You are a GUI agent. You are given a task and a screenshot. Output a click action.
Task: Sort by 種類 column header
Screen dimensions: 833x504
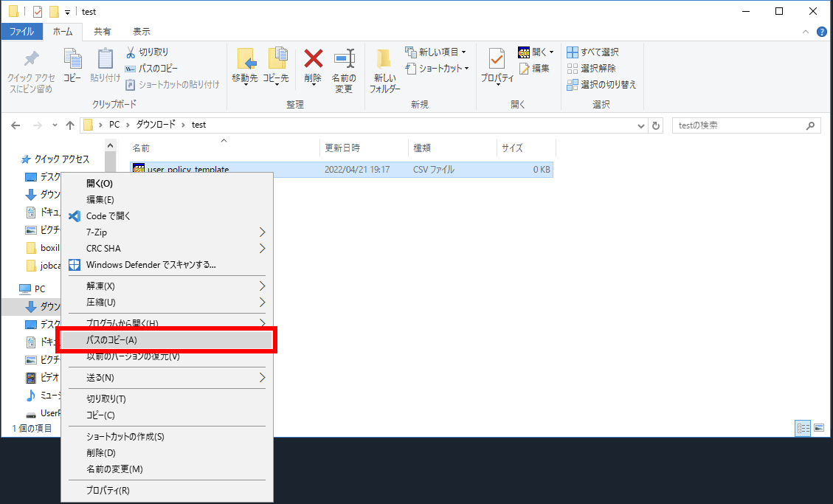(x=452, y=148)
